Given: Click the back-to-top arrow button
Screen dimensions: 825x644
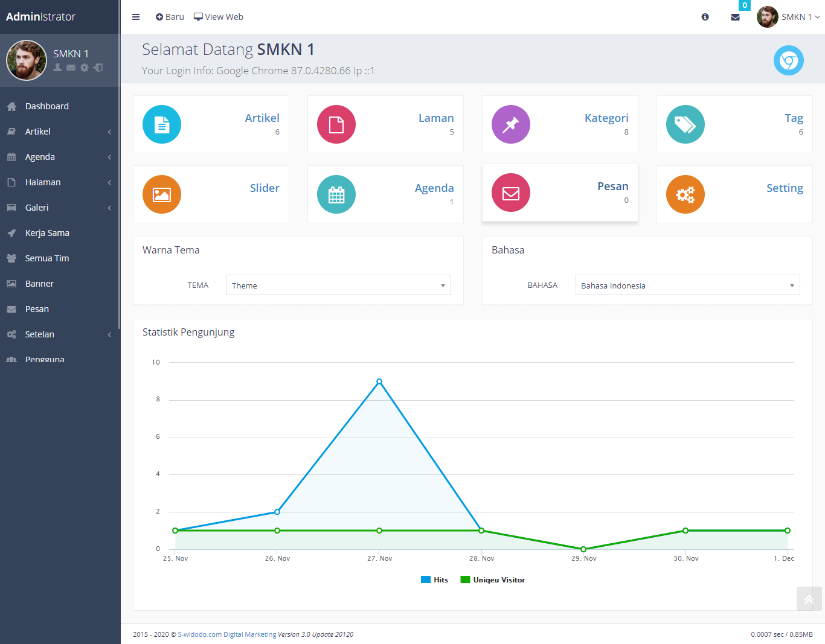Looking at the screenshot, I should tap(809, 599).
